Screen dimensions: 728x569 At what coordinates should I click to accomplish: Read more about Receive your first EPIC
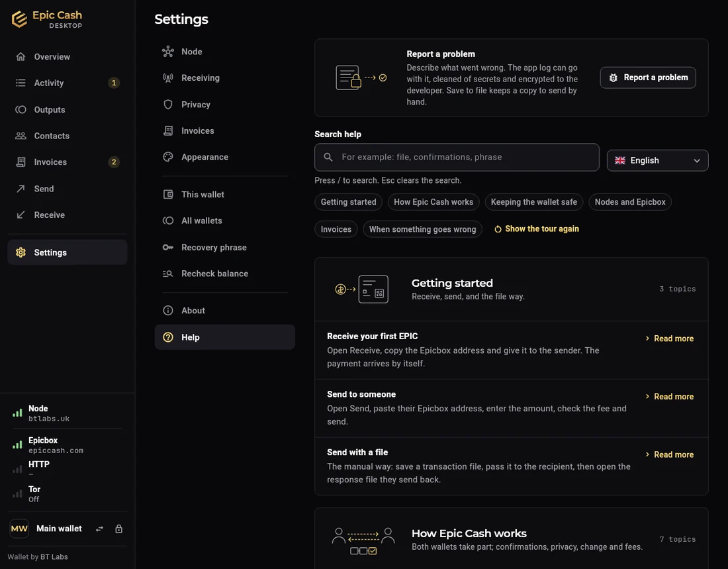[x=670, y=338]
